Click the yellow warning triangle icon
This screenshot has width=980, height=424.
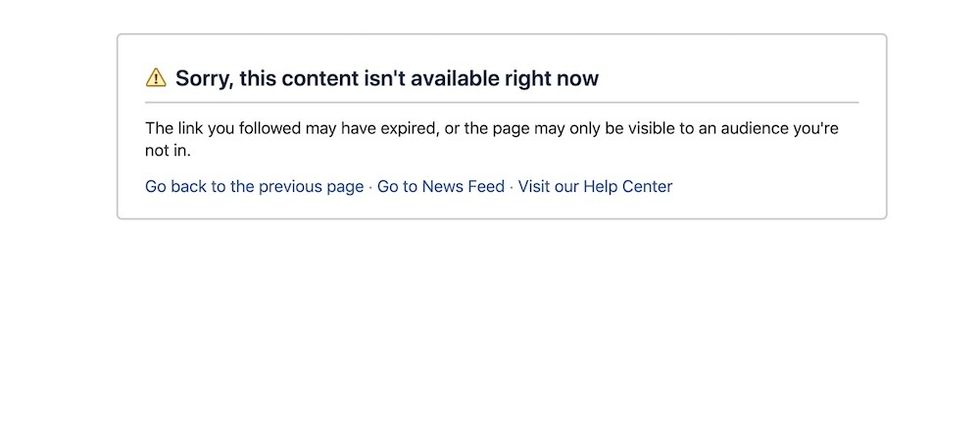[x=156, y=78]
